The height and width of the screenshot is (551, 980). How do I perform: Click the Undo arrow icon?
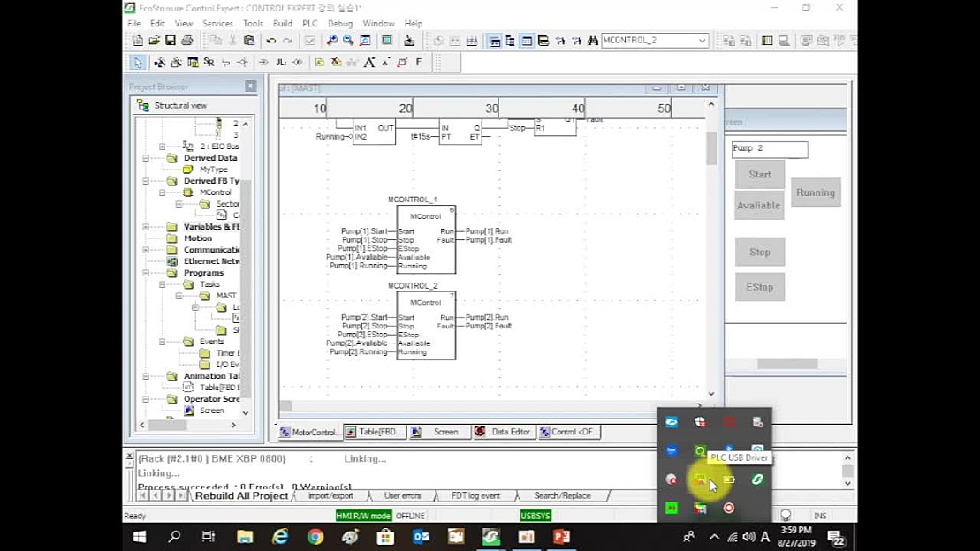pyautogui.click(x=270, y=41)
